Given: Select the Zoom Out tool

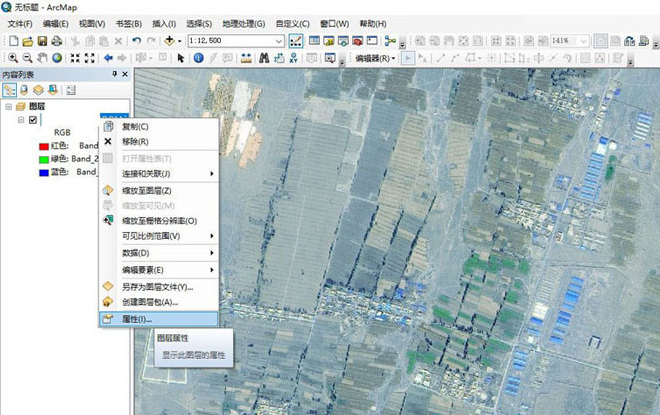Looking at the screenshot, I should tap(27, 58).
